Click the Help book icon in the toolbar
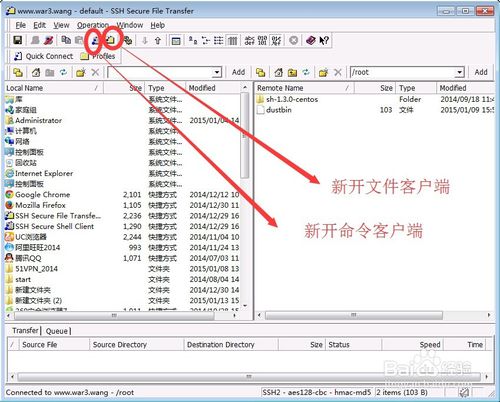The height and width of the screenshot is (402, 500). (x=310, y=40)
